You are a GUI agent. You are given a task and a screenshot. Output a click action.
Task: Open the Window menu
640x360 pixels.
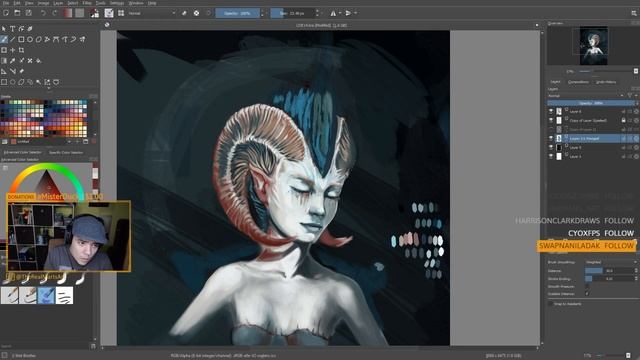click(x=136, y=3)
